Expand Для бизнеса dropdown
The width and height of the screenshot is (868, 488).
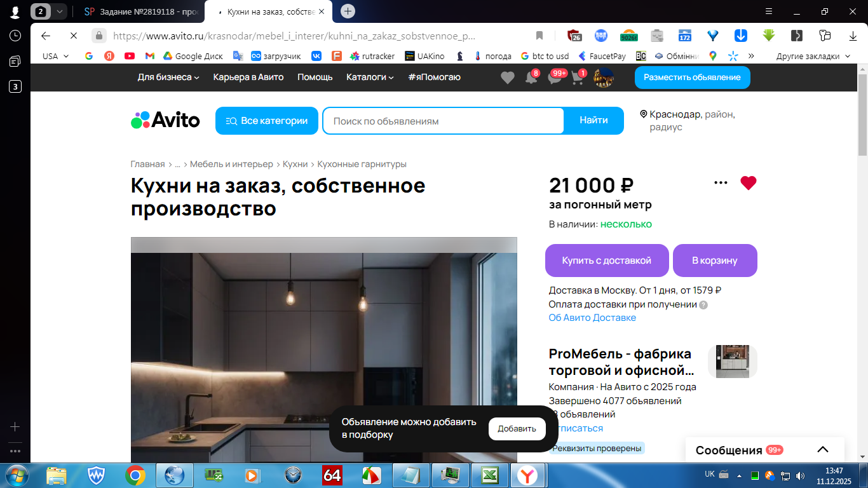pyautogui.click(x=168, y=77)
